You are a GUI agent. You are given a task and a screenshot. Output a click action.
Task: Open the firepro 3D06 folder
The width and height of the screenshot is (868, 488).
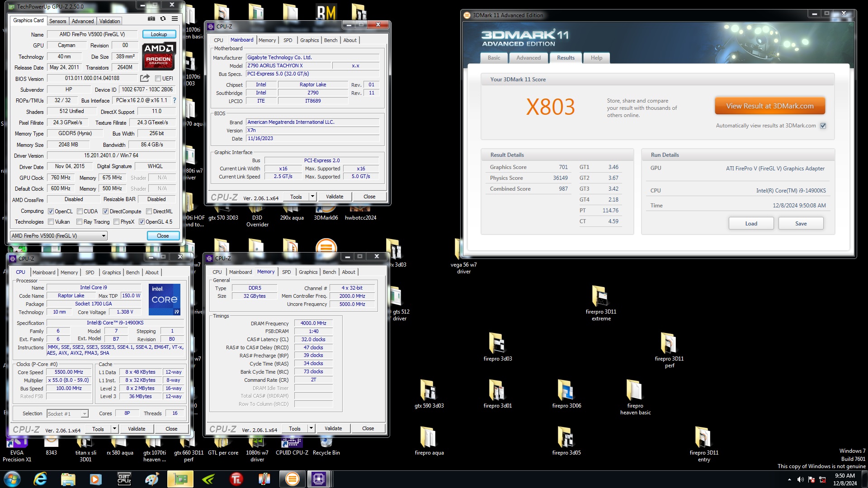tap(566, 394)
